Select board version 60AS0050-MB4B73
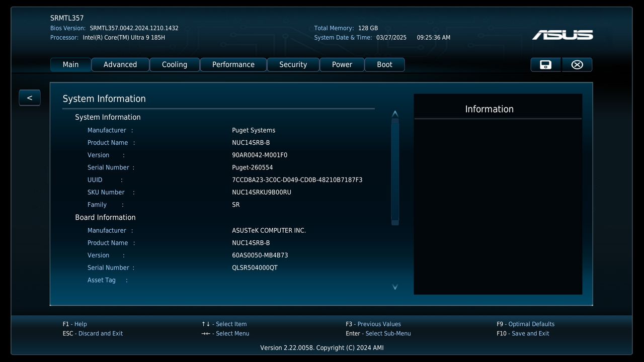The height and width of the screenshot is (362, 644). pyautogui.click(x=260, y=255)
